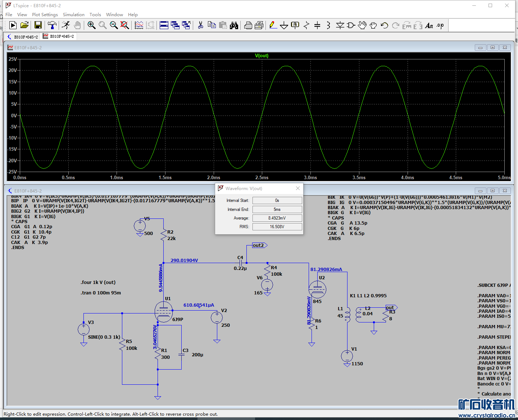Screen dimensions: 518x420
Task: Select the Resistor component tool
Action: point(306,25)
